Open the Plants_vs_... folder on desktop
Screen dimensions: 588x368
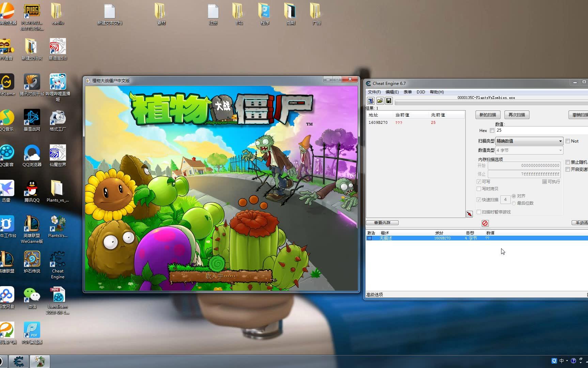[x=58, y=191]
